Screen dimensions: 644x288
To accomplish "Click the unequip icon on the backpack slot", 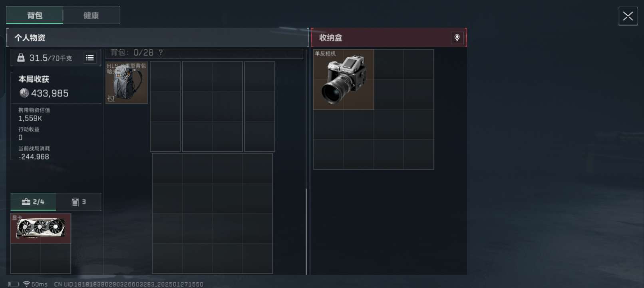I will click(x=111, y=98).
